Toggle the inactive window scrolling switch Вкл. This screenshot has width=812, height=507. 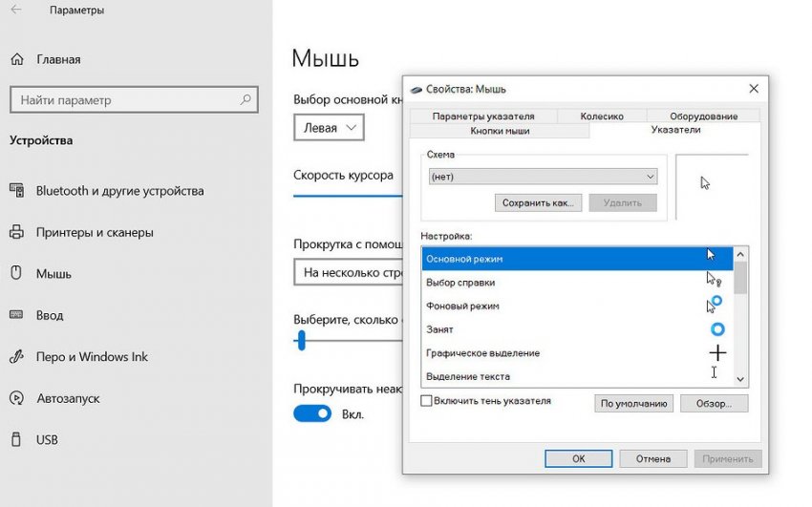point(311,413)
